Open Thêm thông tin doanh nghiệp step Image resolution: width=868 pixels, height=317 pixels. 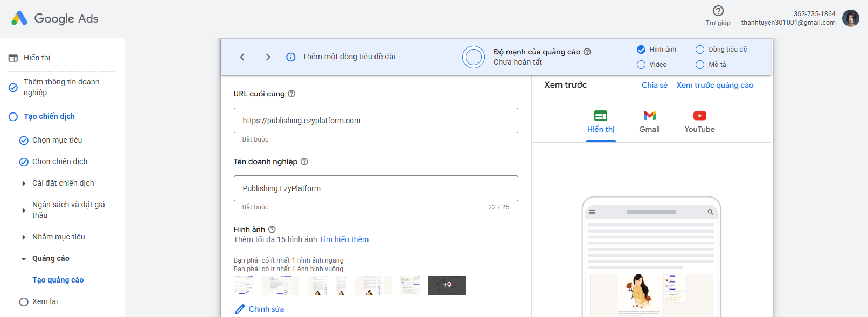coord(61,87)
